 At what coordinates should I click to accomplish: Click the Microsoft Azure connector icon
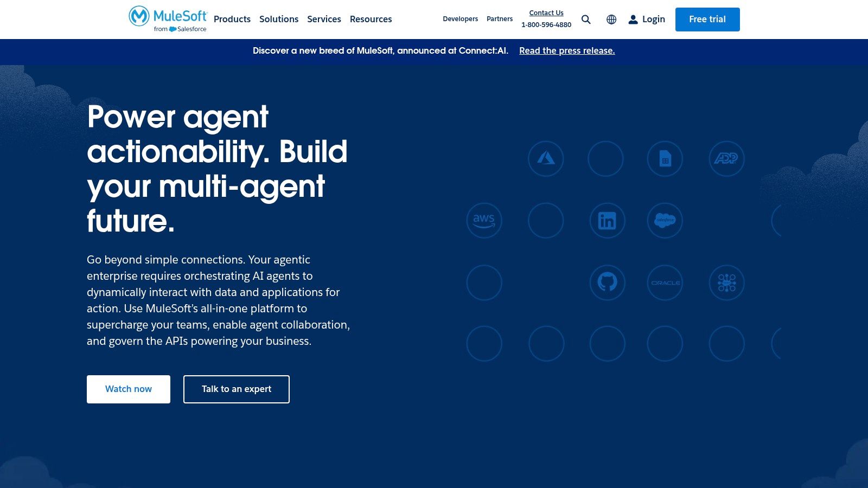(x=546, y=159)
